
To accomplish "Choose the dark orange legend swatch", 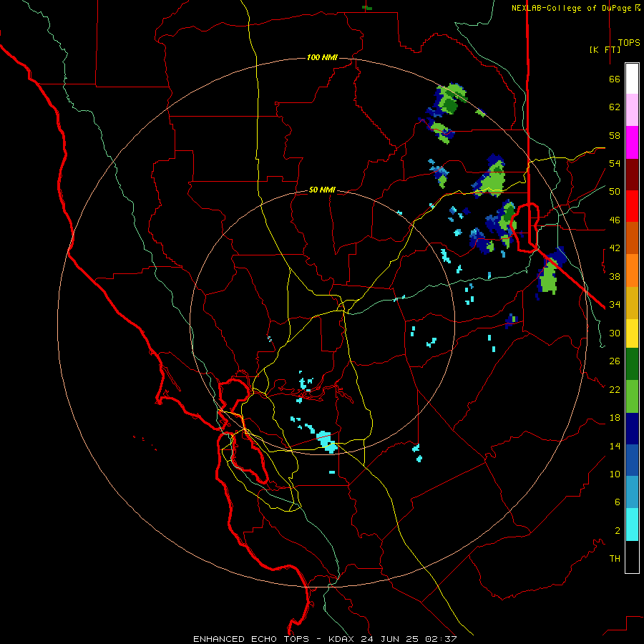I will tap(632, 238).
